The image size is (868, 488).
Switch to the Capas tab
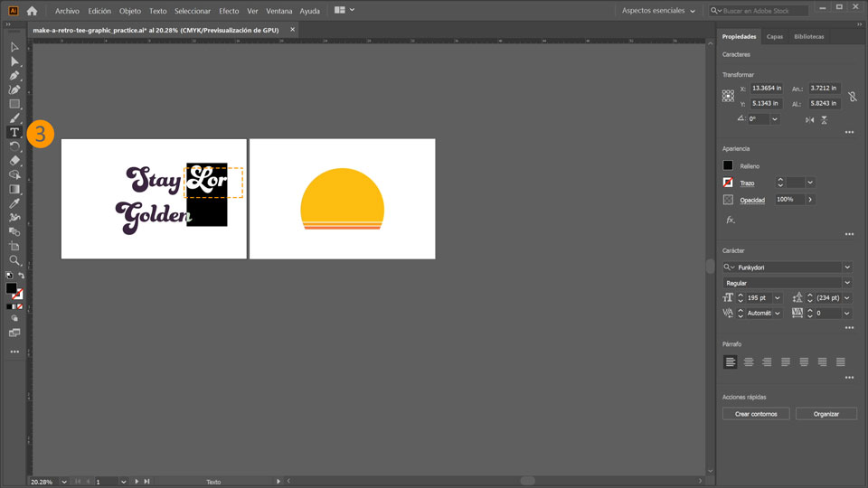tap(775, 36)
